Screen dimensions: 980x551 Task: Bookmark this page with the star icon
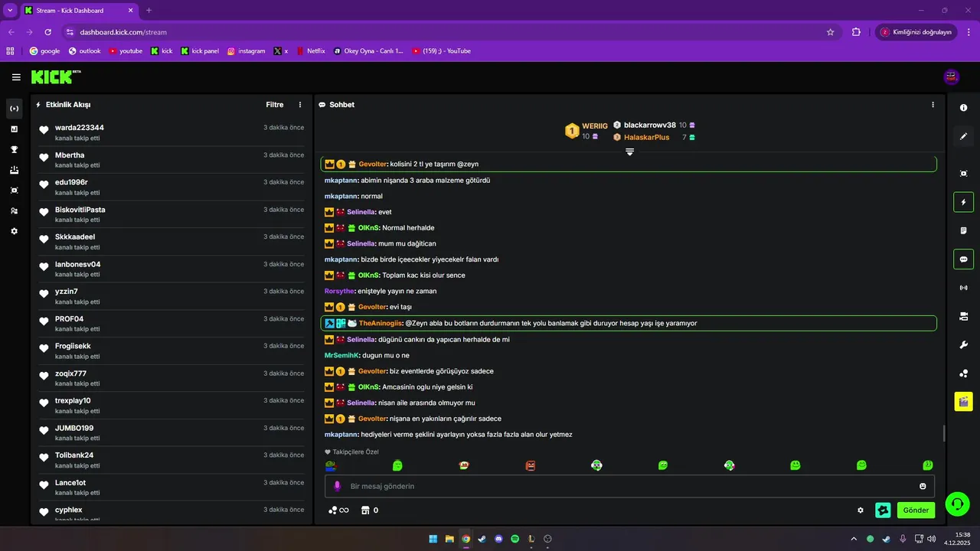pos(830,32)
